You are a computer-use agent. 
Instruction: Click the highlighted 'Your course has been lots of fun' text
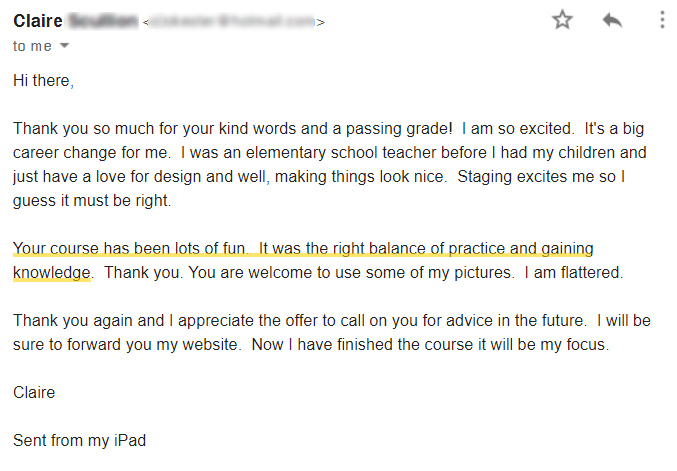(130, 248)
